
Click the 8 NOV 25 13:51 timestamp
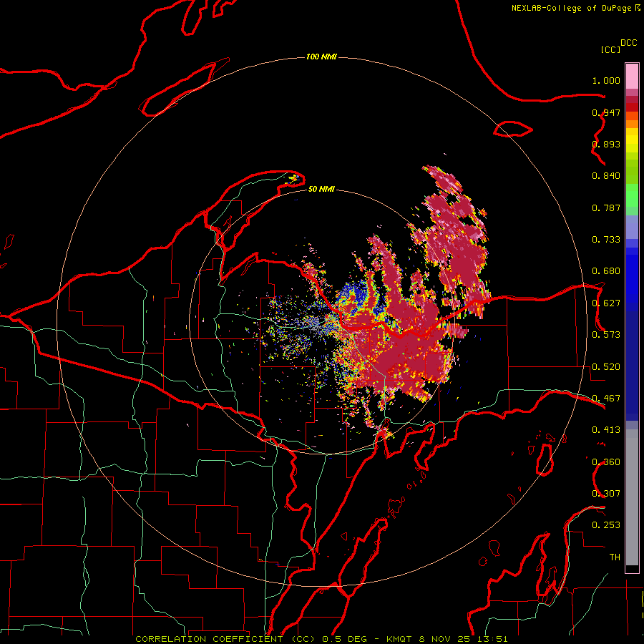point(463,639)
